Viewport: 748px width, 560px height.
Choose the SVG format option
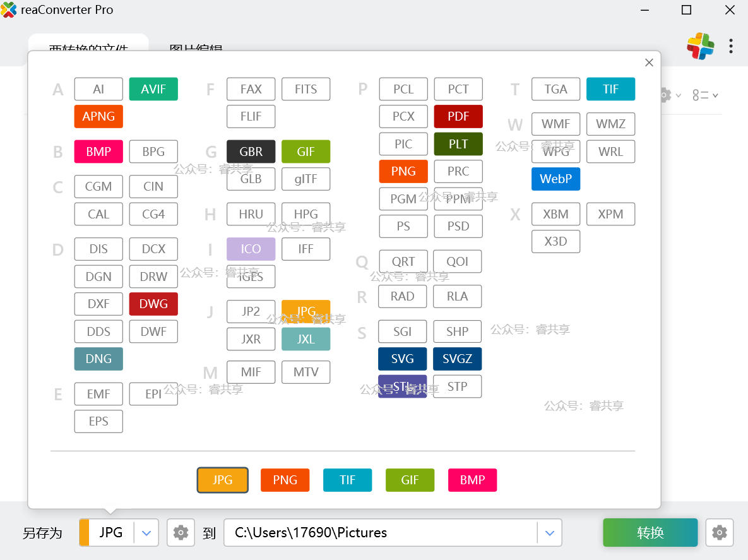(x=403, y=359)
